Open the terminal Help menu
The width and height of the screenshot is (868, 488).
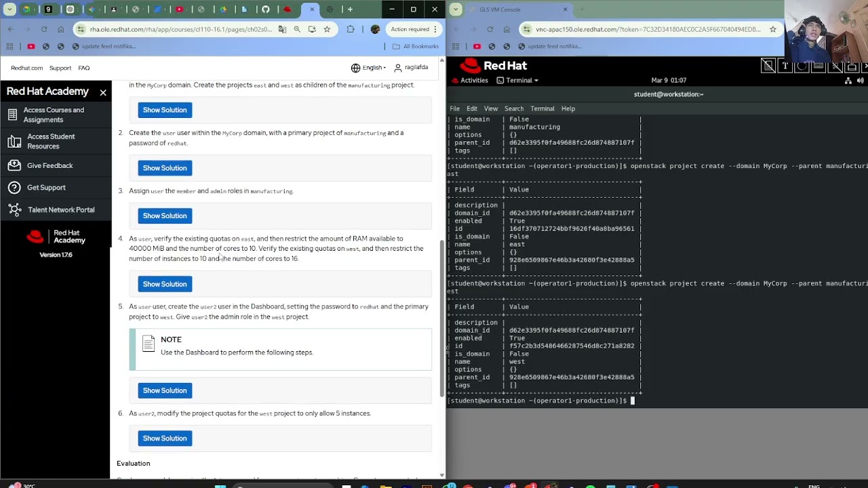point(568,108)
